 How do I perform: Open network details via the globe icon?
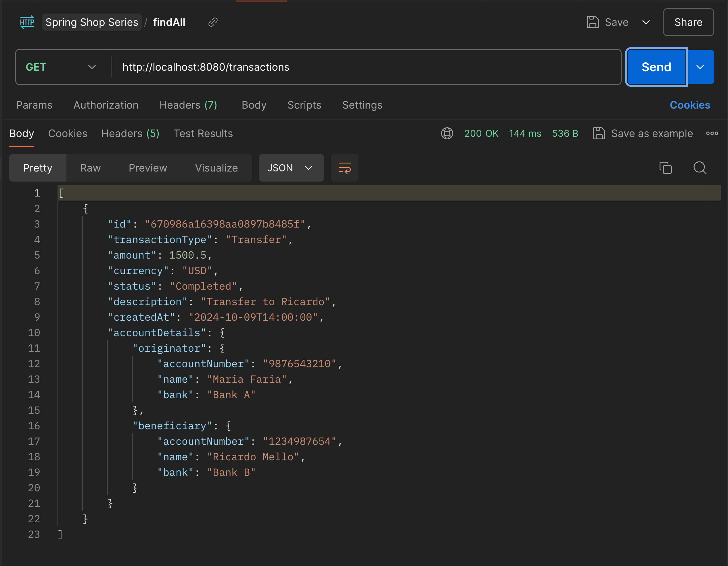point(447,133)
